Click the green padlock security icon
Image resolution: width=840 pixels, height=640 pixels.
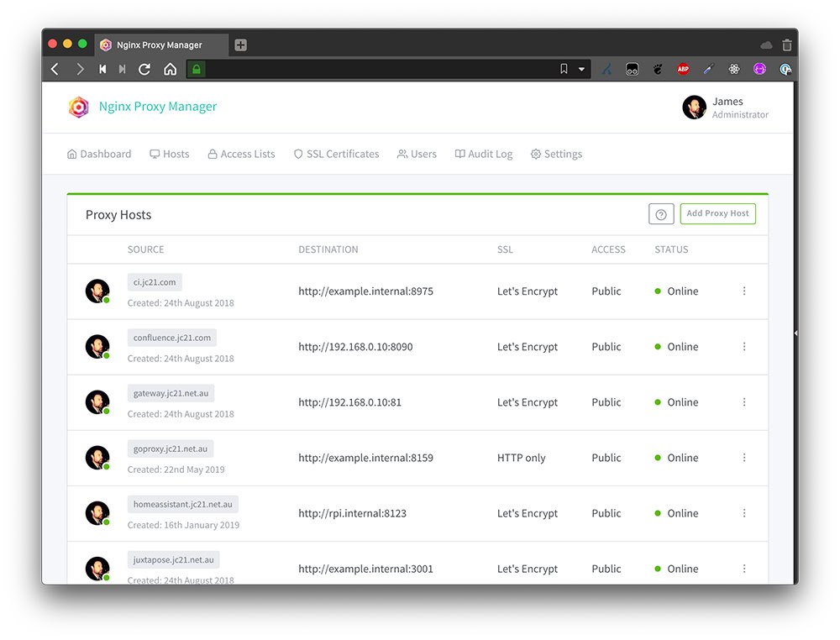[x=197, y=69]
